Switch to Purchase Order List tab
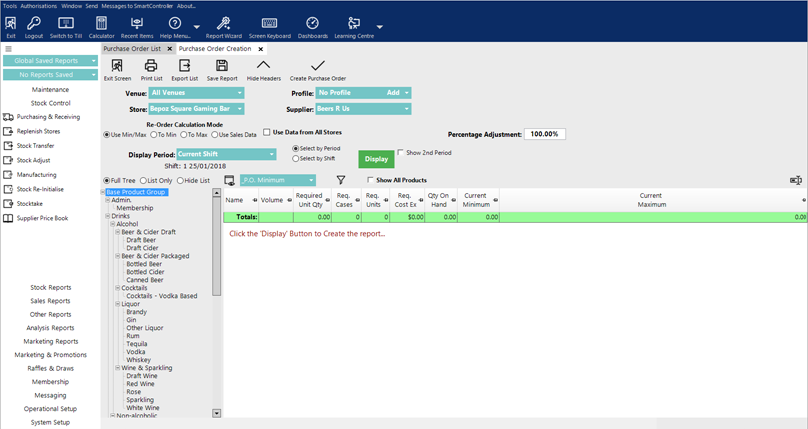The height and width of the screenshot is (429, 808). pyautogui.click(x=132, y=48)
